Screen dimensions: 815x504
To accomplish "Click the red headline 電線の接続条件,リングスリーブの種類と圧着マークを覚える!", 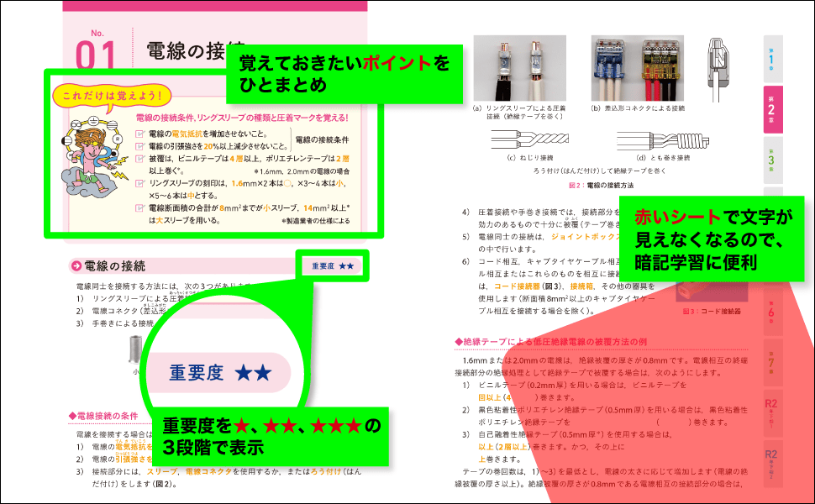I will (x=242, y=118).
